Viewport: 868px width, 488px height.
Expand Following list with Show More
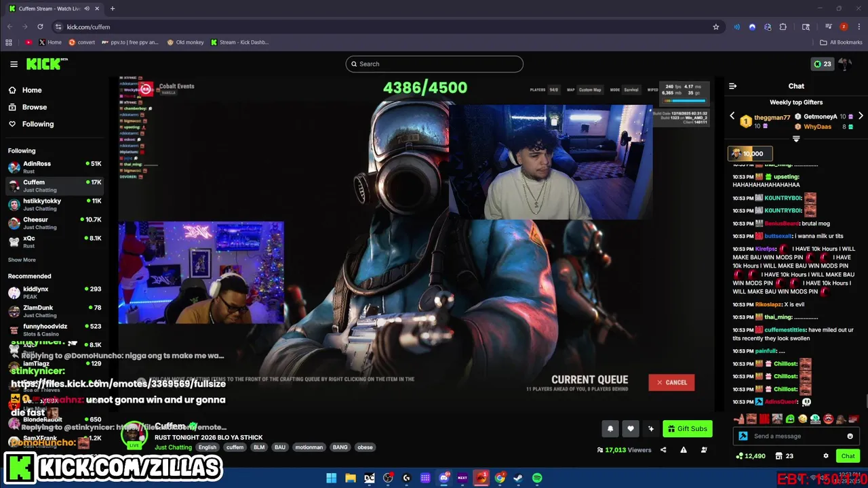click(x=22, y=260)
